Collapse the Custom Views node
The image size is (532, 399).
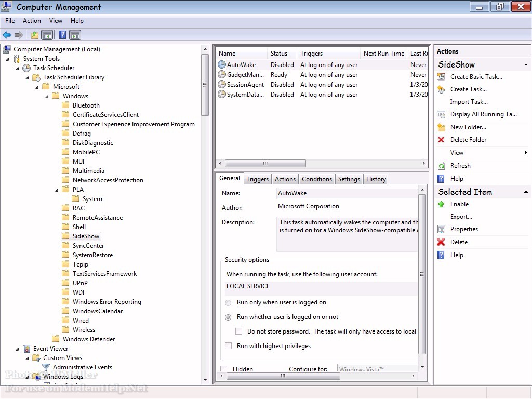click(27, 358)
